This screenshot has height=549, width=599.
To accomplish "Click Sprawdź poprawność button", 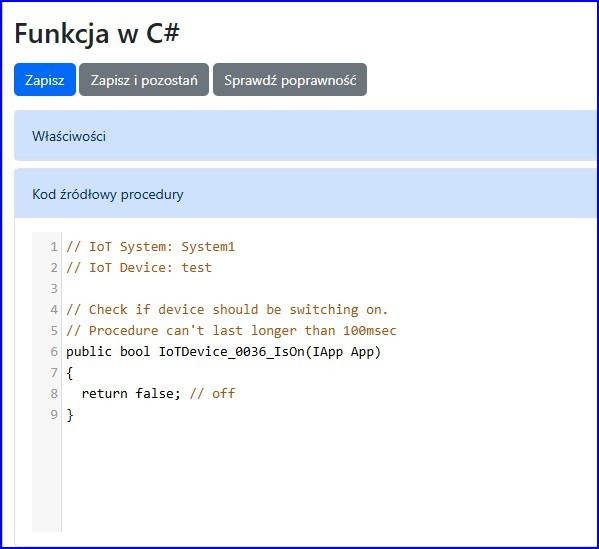I will click(290, 80).
